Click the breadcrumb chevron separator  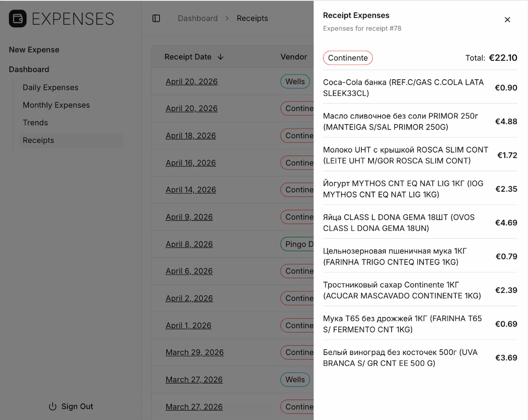[227, 18]
